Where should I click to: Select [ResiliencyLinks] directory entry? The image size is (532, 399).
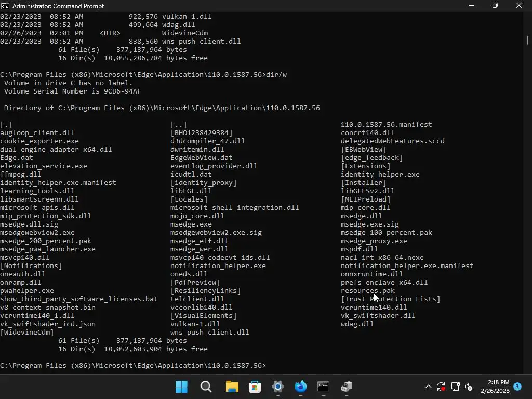pyautogui.click(x=206, y=291)
